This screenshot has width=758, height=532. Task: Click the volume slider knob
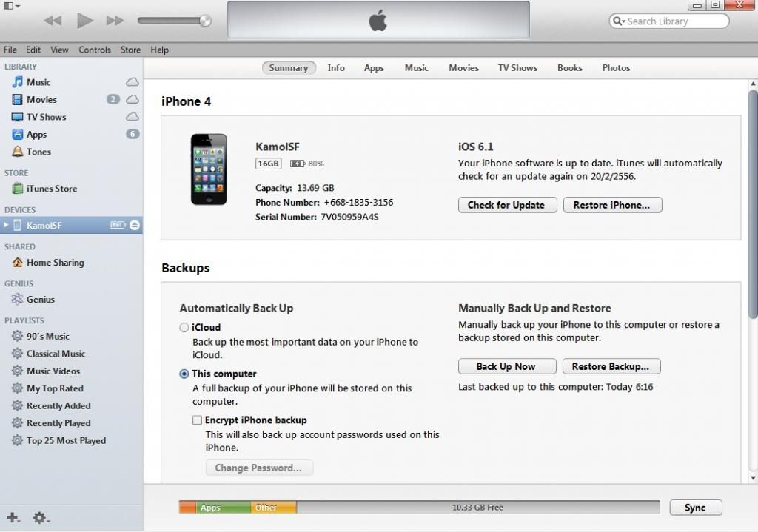point(206,21)
